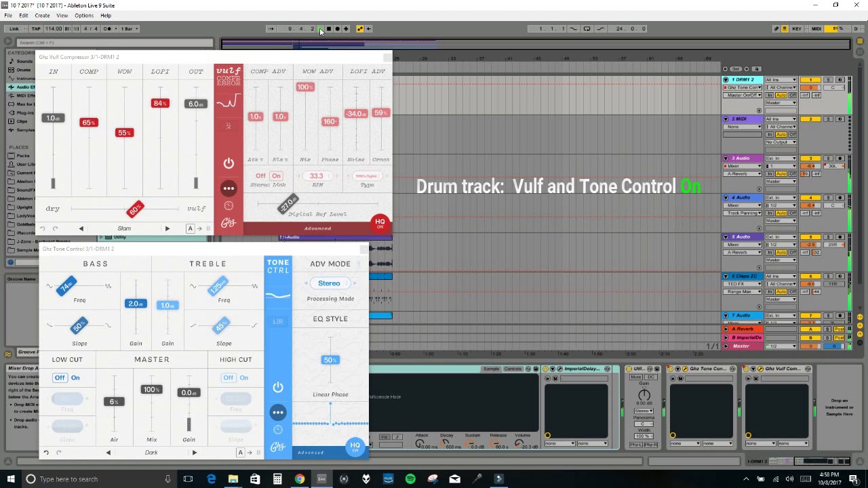This screenshot has width=868, height=488.
Task: Open No Output dropdown on MIDI track
Action: [781, 142]
